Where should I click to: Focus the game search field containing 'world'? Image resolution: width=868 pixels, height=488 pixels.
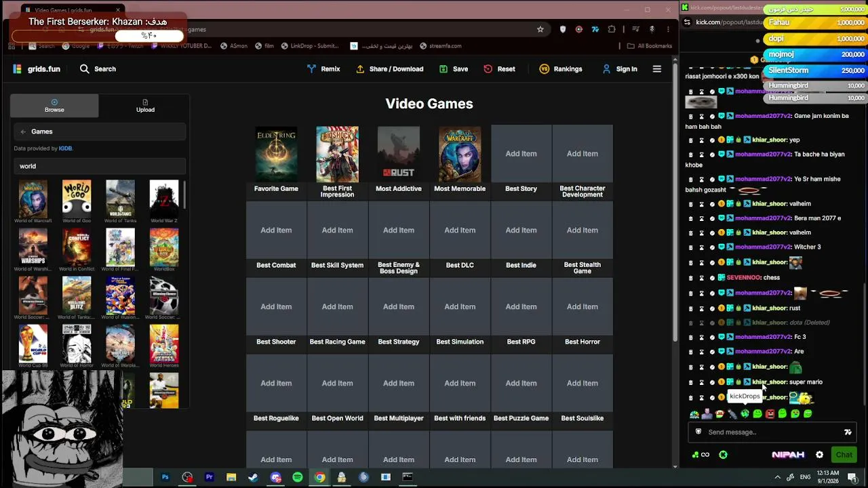[x=99, y=166]
